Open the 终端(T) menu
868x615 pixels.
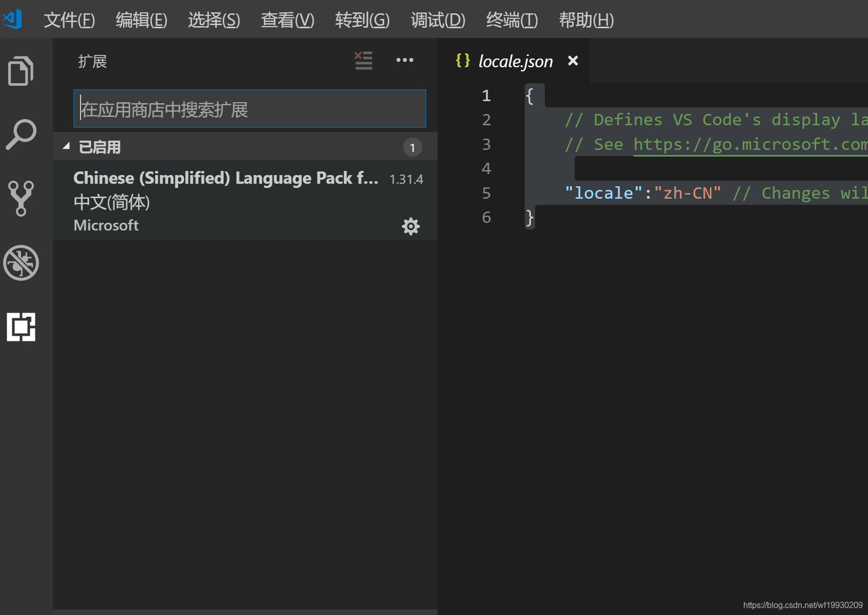(512, 20)
